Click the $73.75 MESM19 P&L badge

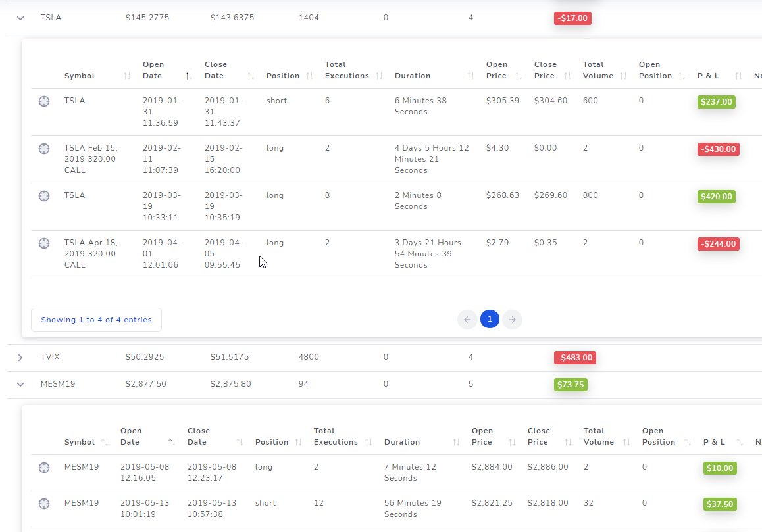click(x=571, y=385)
